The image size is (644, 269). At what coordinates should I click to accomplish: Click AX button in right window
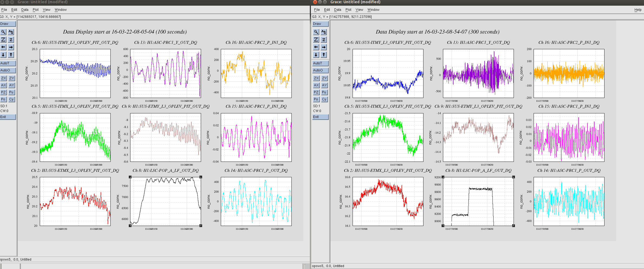point(316,85)
